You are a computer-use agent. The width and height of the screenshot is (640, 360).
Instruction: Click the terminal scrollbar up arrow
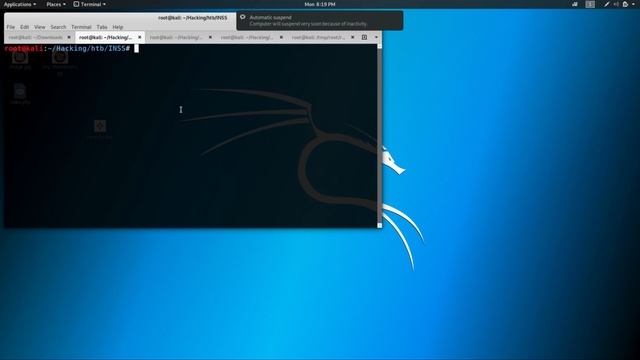click(x=380, y=46)
